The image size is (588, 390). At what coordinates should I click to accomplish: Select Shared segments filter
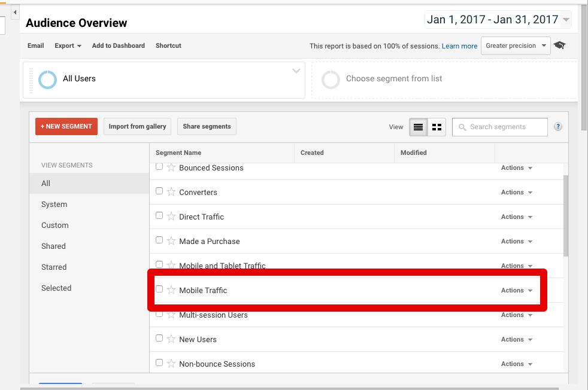click(89, 246)
